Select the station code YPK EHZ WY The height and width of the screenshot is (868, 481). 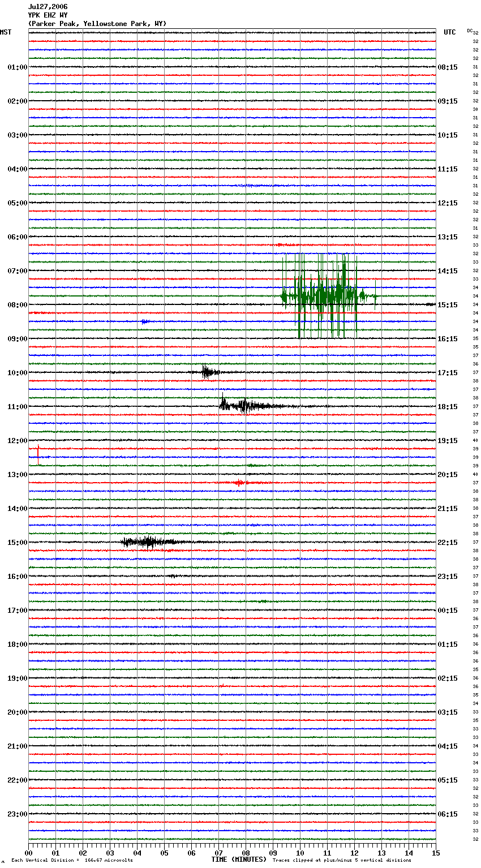click(x=48, y=15)
